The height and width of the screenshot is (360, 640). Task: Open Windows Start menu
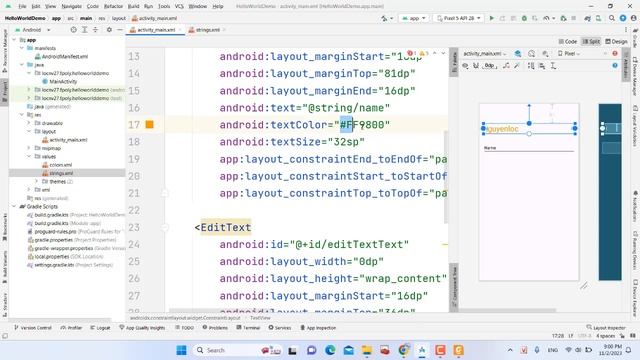click(181, 350)
